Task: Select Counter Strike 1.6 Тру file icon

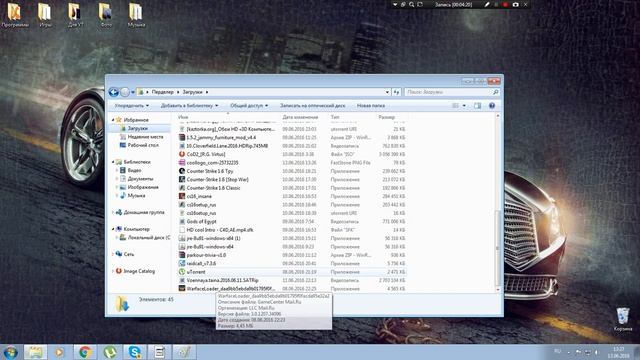Action: [x=182, y=171]
